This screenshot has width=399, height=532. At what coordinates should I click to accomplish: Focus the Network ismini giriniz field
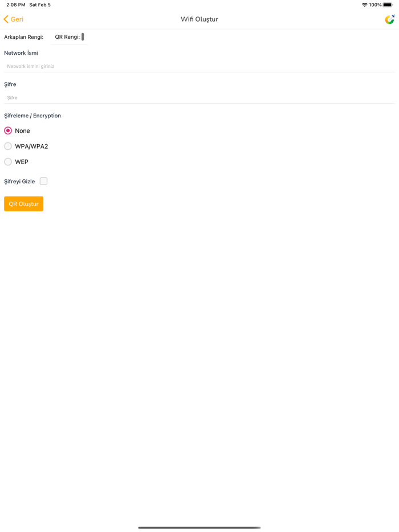(199, 66)
